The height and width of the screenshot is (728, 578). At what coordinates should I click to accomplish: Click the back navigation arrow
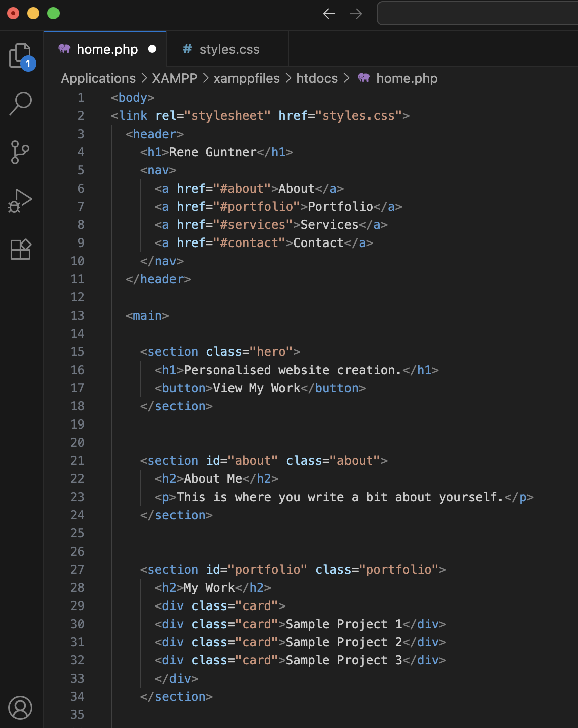(x=329, y=14)
